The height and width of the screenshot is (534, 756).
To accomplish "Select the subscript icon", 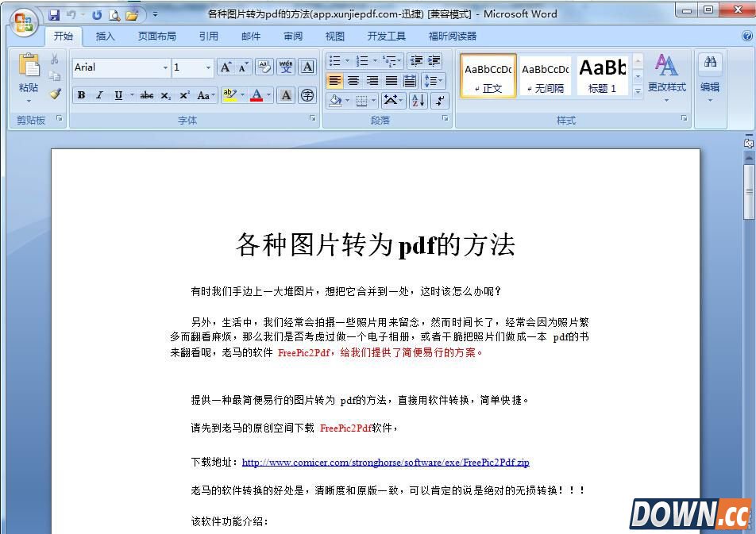I will (x=164, y=94).
